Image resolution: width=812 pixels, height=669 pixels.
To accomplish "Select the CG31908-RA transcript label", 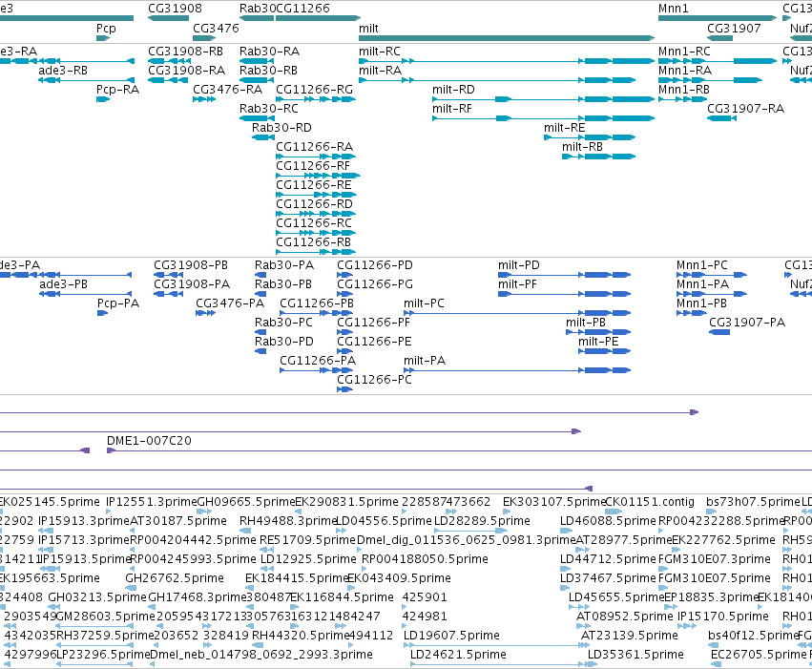I will pos(186,71).
